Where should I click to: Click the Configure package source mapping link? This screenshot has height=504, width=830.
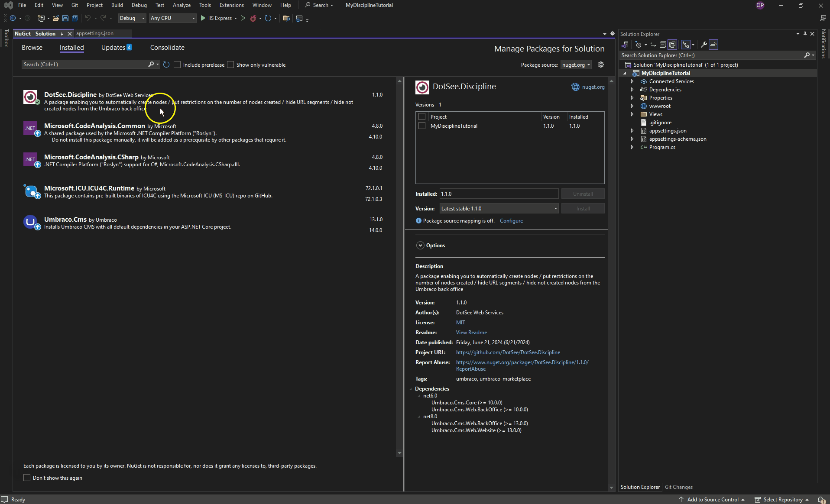(511, 221)
